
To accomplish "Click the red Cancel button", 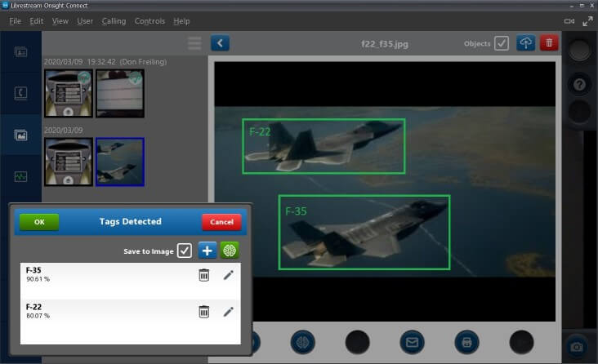I will tap(221, 222).
